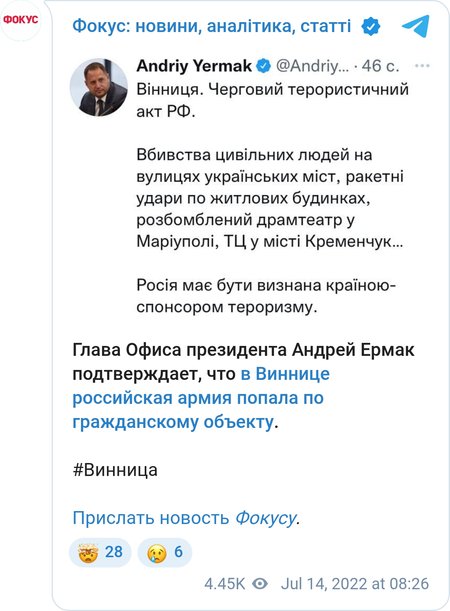The image size is (450, 611).
Task: Click the reaction count 28
Action: point(114,552)
